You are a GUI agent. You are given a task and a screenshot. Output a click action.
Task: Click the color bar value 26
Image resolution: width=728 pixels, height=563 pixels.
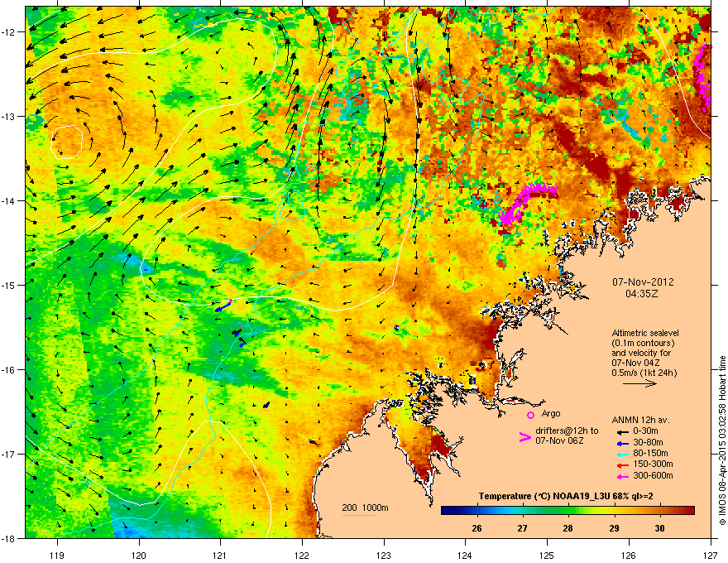point(477,528)
